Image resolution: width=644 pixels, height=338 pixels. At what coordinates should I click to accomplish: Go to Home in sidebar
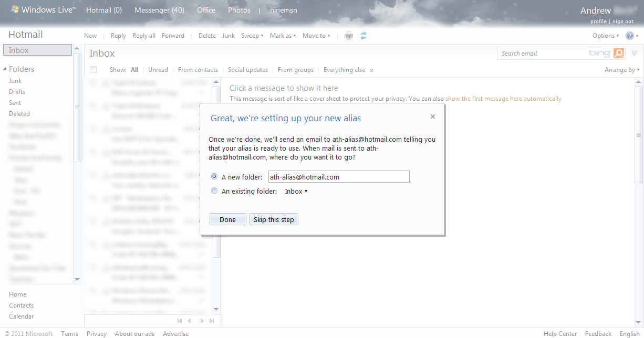point(17,294)
